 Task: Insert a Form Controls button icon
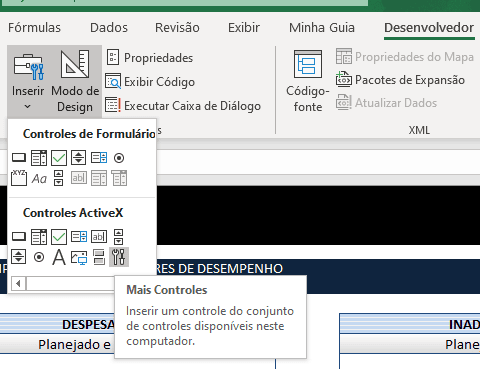[x=19, y=158]
